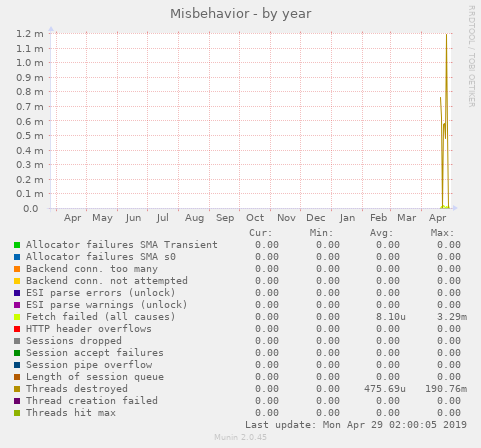Screen dimensions: 481x448
Task: Click the 0.6 m y-axis label
Action: point(30,121)
